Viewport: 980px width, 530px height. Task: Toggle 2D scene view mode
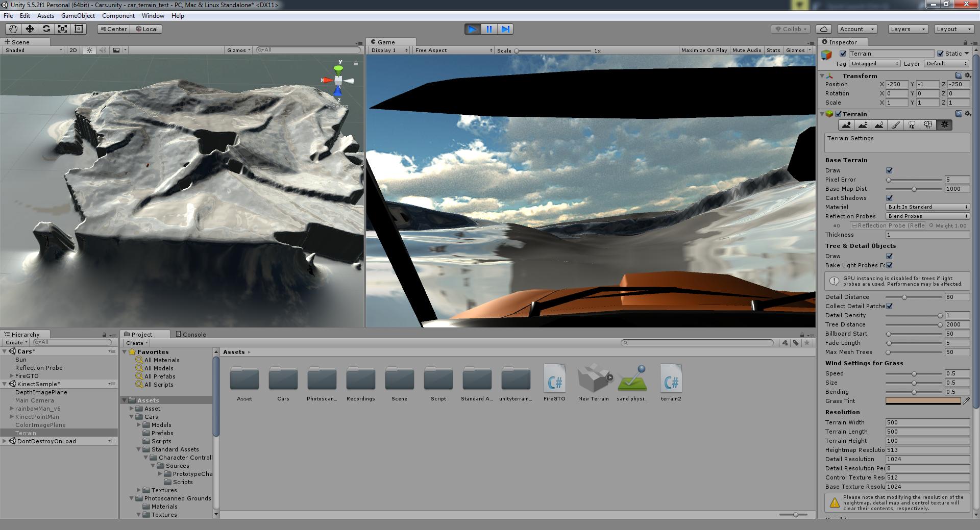(x=73, y=50)
